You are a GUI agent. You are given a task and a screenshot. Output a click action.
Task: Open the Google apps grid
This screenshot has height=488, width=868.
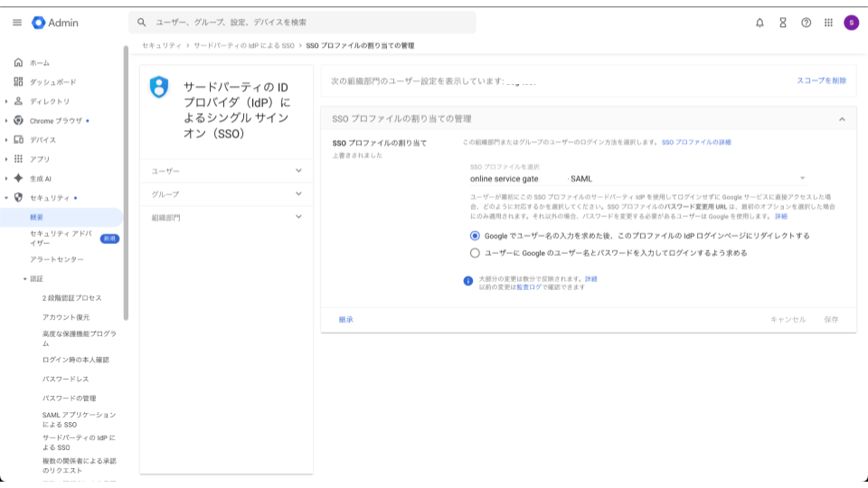(x=828, y=23)
